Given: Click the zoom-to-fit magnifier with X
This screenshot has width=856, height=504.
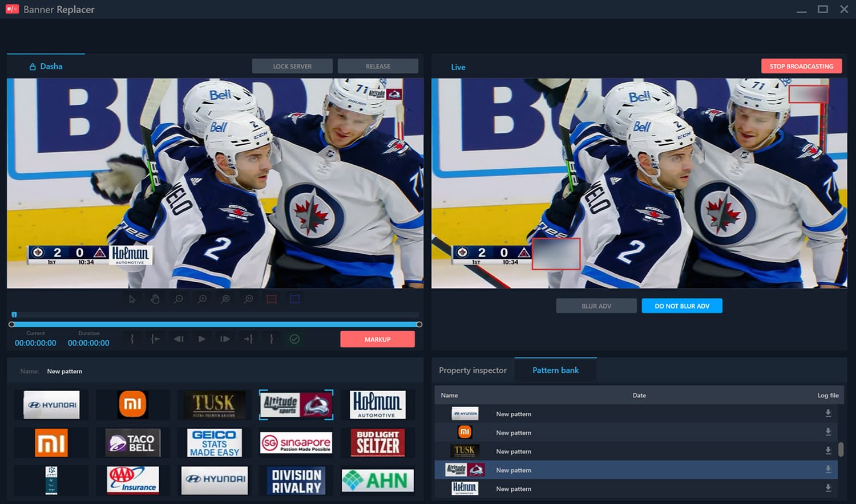Looking at the screenshot, I should pyautogui.click(x=225, y=299).
